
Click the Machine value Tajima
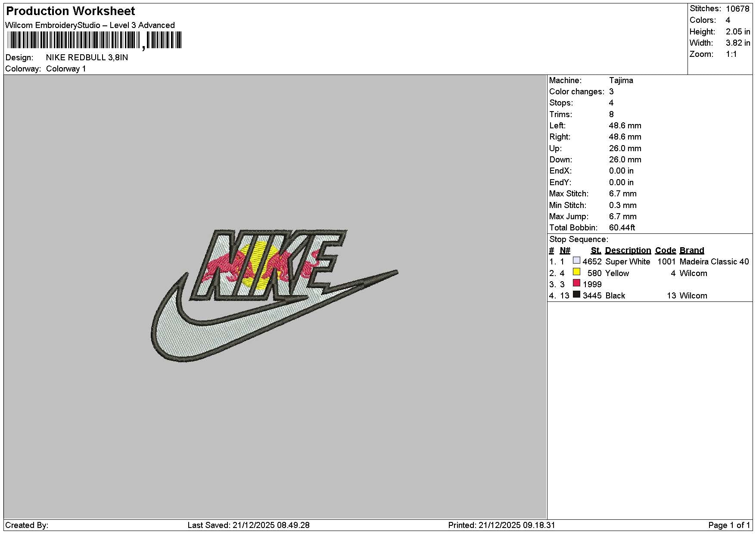click(621, 80)
